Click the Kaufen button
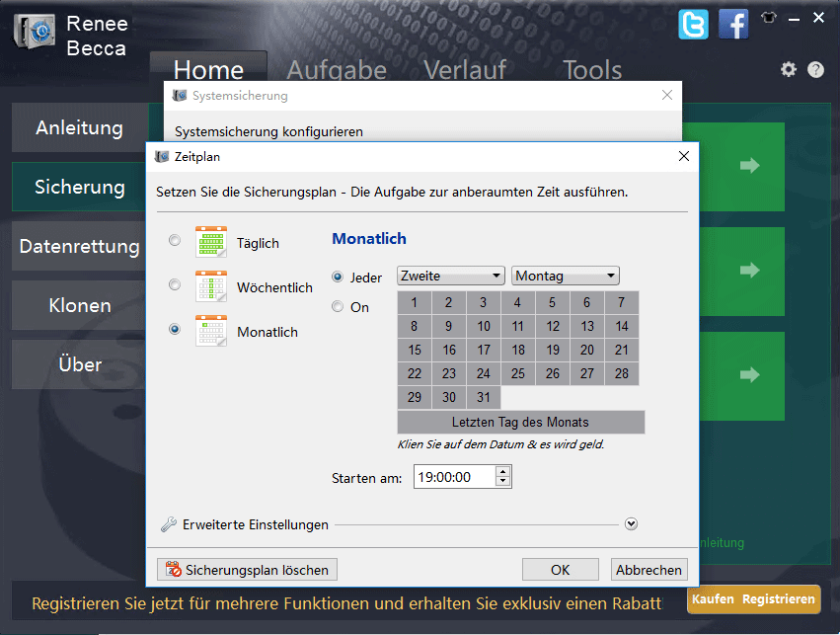Viewport: 840px width, 635px height. [713, 599]
